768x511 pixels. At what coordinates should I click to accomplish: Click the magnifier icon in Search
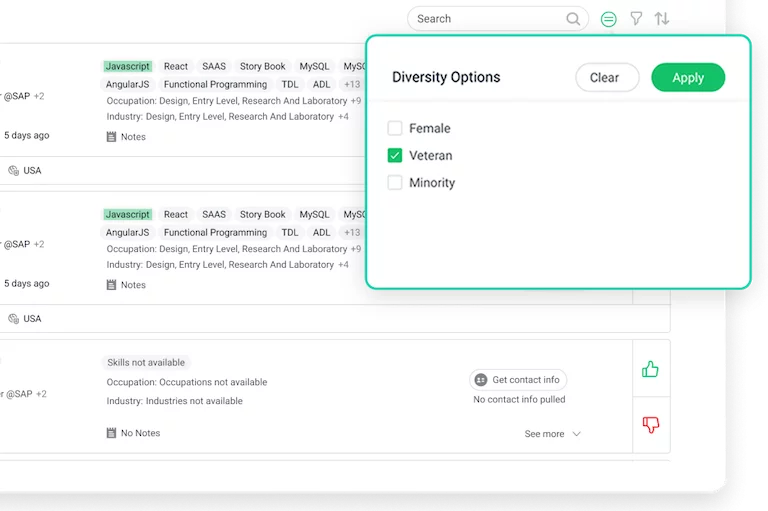point(573,19)
